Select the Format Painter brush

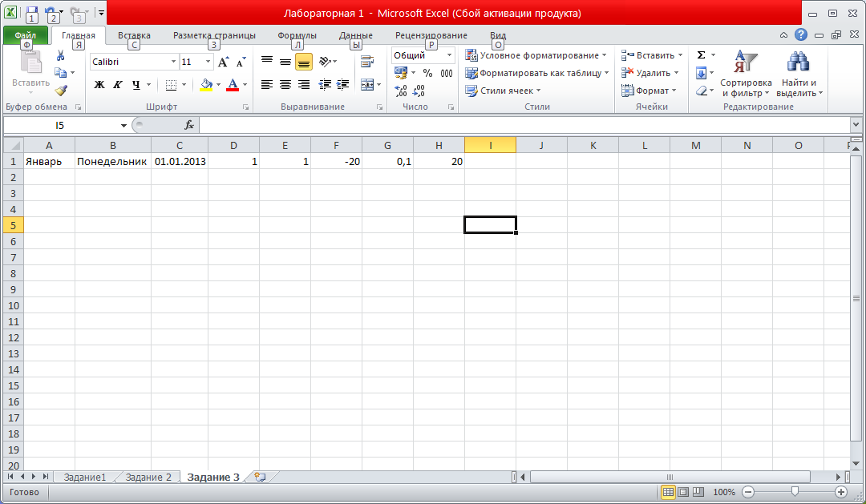[x=61, y=90]
